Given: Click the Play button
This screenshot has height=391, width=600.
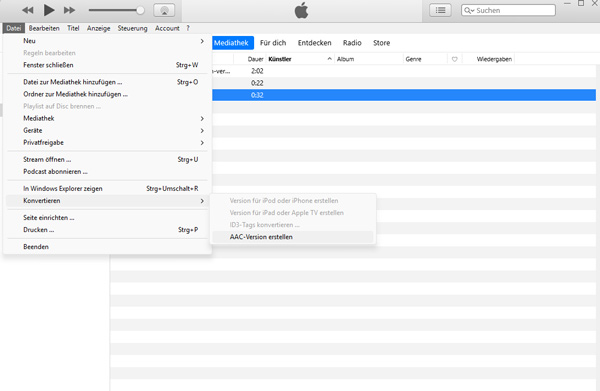Looking at the screenshot, I should point(49,10).
